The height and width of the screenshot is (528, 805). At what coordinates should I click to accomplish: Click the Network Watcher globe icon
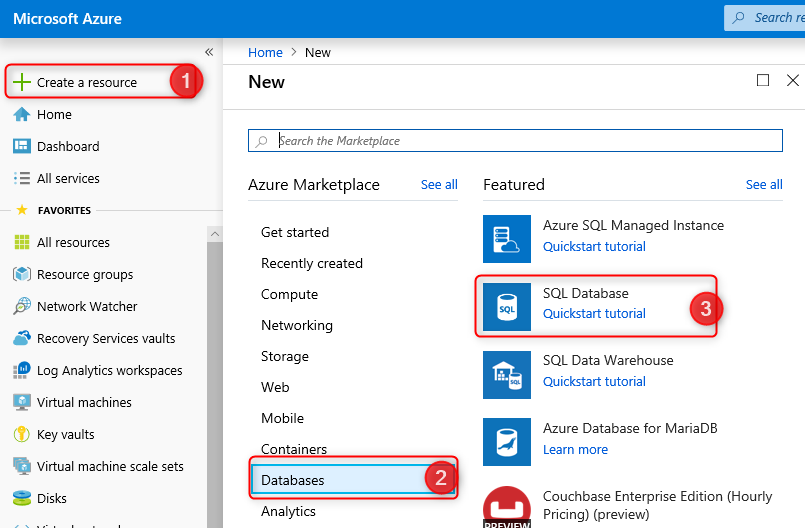click(x=22, y=306)
